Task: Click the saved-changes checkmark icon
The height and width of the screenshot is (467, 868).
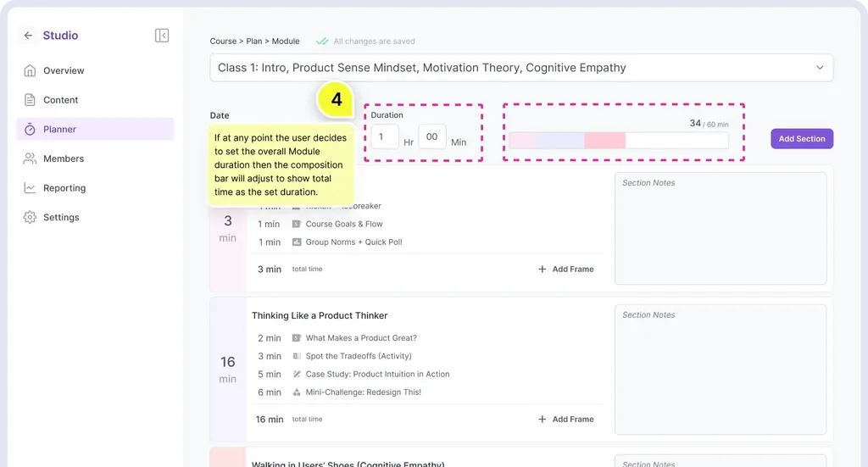Action: point(321,41)
